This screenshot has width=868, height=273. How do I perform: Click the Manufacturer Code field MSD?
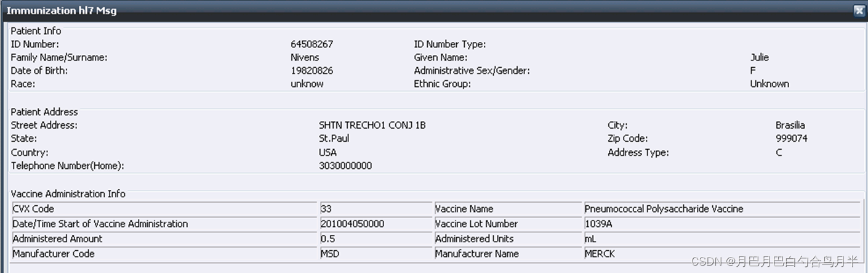[376, 253]
